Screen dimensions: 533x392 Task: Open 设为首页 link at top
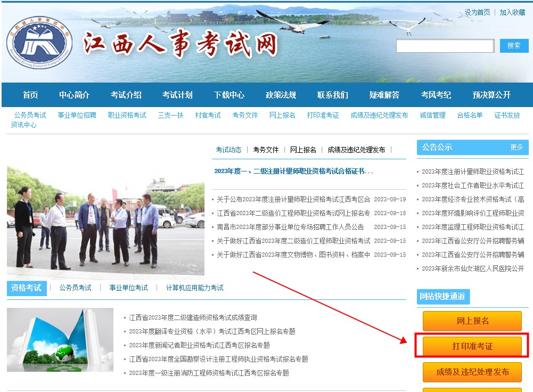(477, 12)
